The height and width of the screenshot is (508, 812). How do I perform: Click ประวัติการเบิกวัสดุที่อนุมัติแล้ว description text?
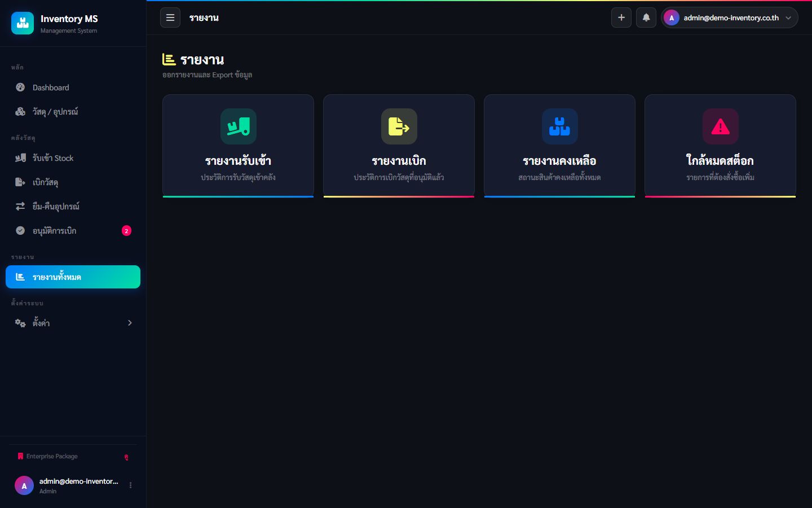[399, 177]
